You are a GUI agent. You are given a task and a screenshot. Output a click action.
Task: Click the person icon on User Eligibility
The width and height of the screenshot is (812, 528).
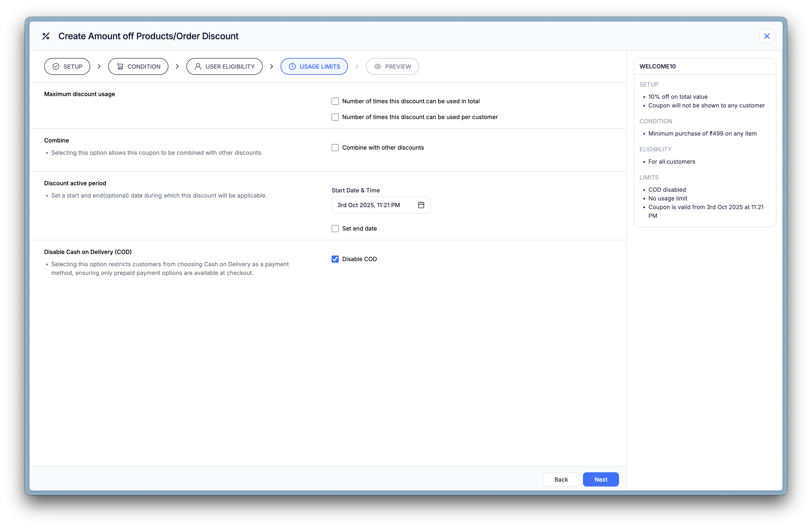[198, 66]
